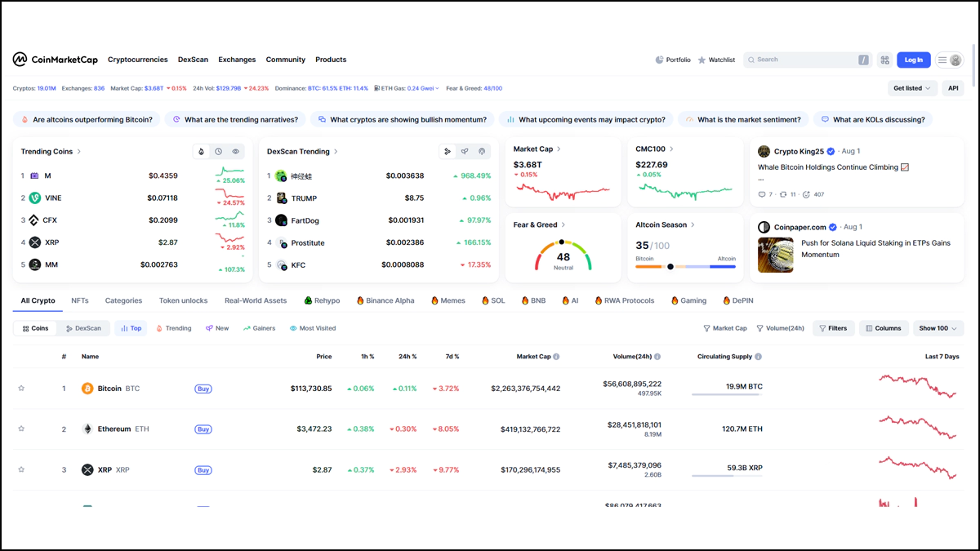Select the flame icon in Trending Coins

point(202,152)
